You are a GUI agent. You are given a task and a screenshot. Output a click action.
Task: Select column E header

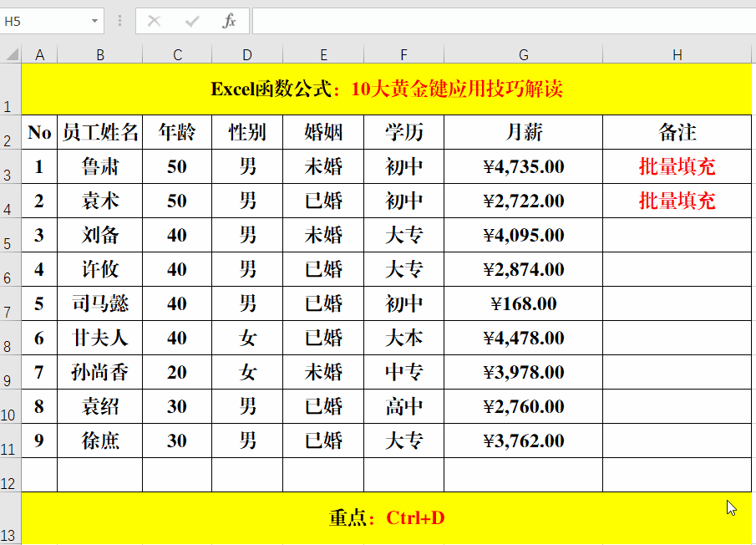(323, 54)
